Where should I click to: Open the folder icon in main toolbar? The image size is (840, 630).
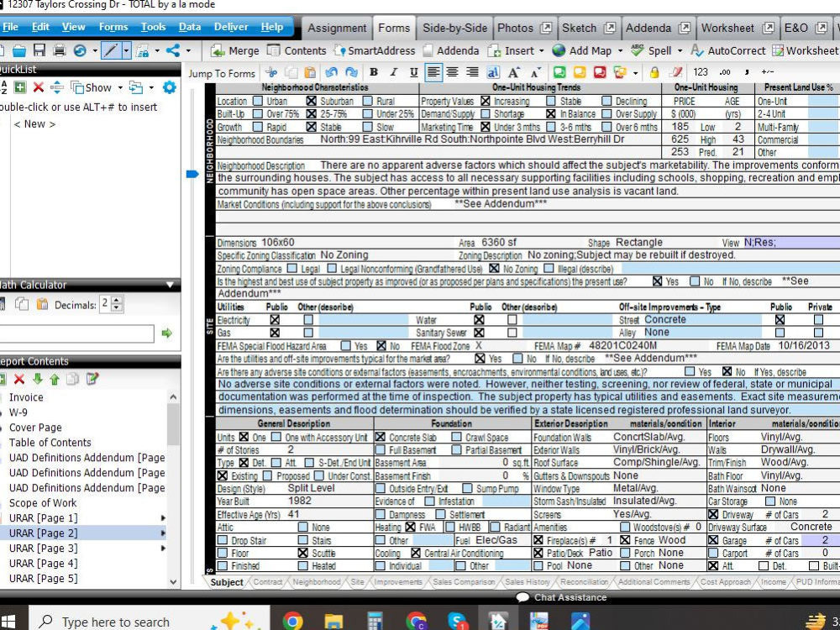(x=19, y=50)
